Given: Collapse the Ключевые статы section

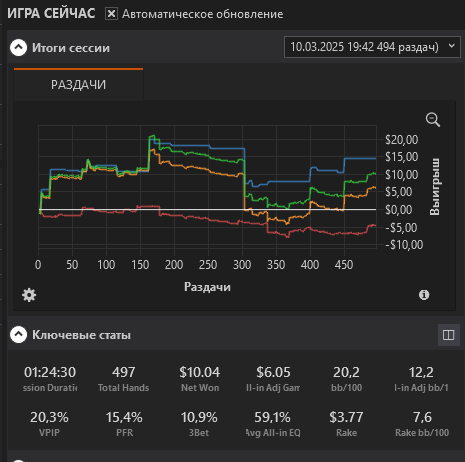Looking at the screenshot, I should (18, 334).
